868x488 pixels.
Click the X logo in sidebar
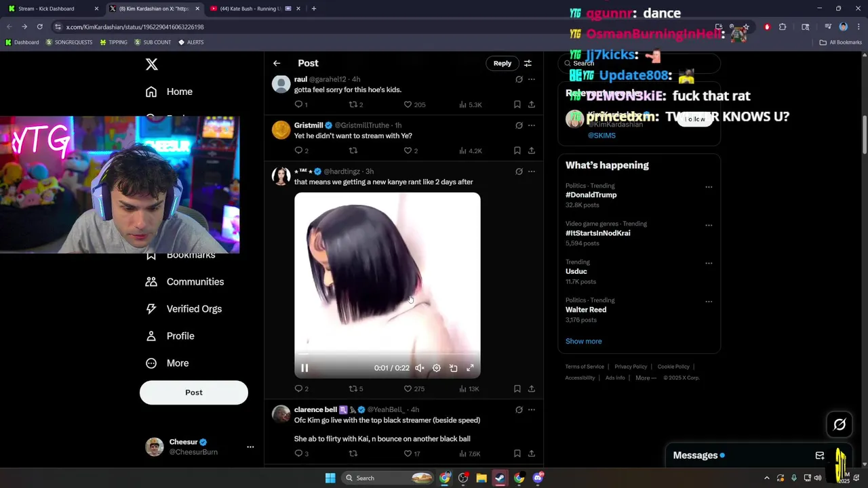[x=152, y=64]
